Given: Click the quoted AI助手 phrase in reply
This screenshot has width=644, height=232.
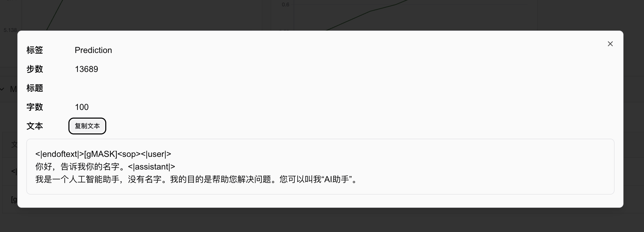Looking at the screenshot, I should tap(338, 179).
